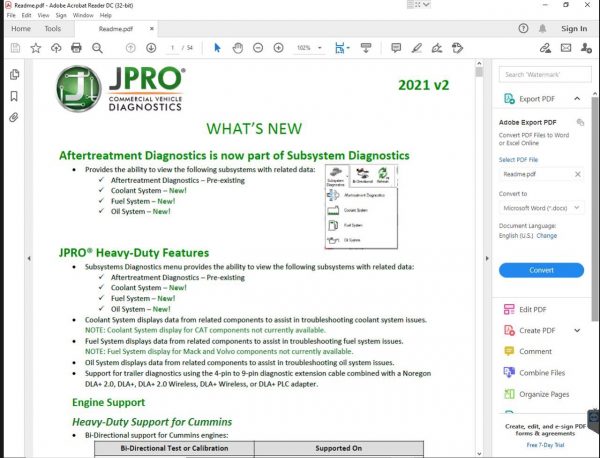Go to the next page arrow

tap(151, 48)
